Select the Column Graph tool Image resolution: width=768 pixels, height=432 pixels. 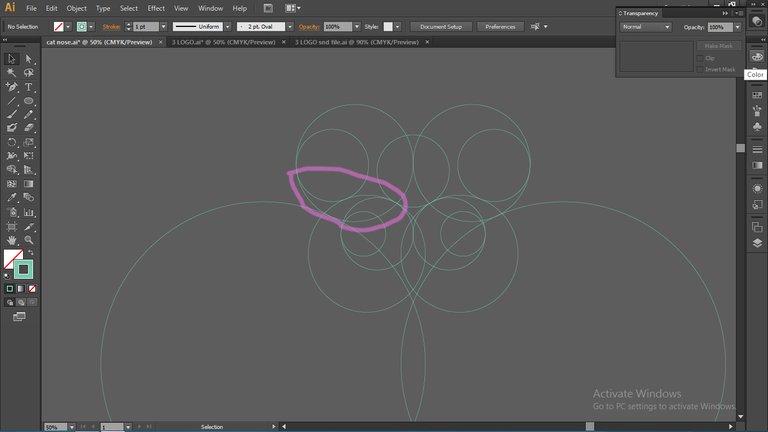tap(28, 213)
